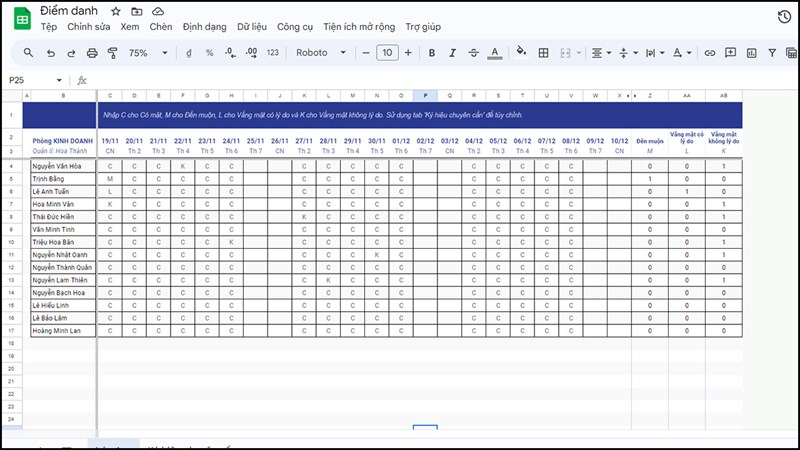800x450 pixels.
Task: Format as percent using the % icon
Action: click(x=209, y=53)
